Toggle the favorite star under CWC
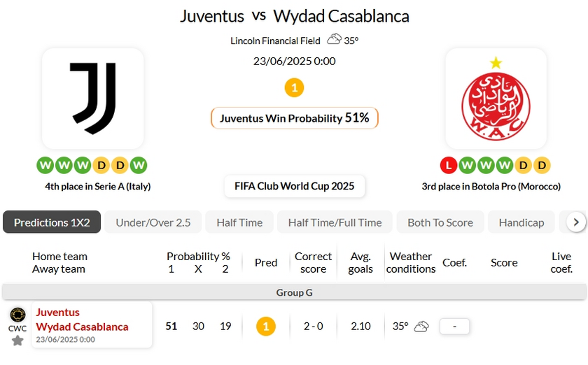 pyautogui.click(x=17, y=341)
